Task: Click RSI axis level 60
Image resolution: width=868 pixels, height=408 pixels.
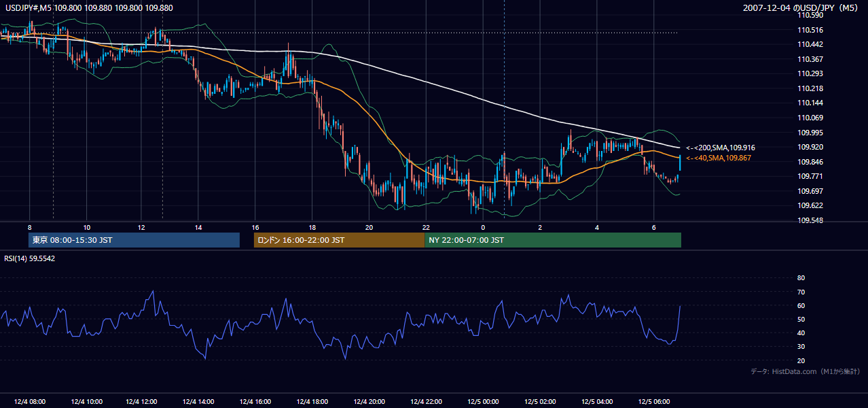Action: pos(801,305)
